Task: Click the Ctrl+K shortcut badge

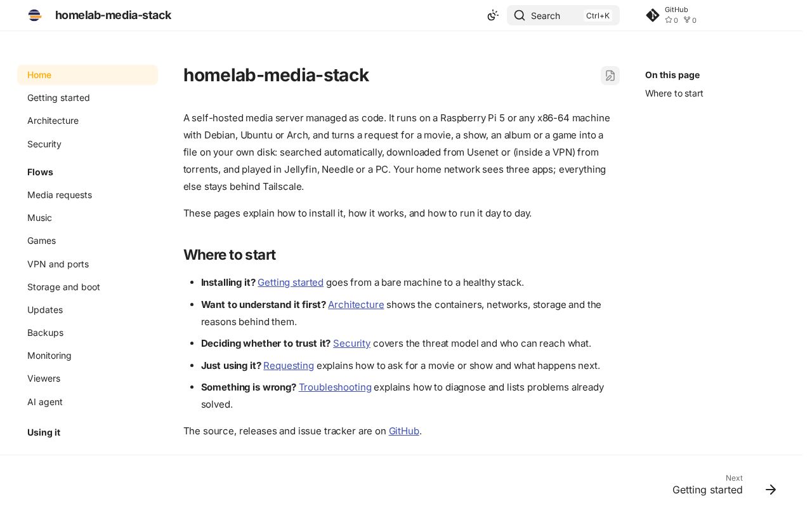Action: pos(598,16)
